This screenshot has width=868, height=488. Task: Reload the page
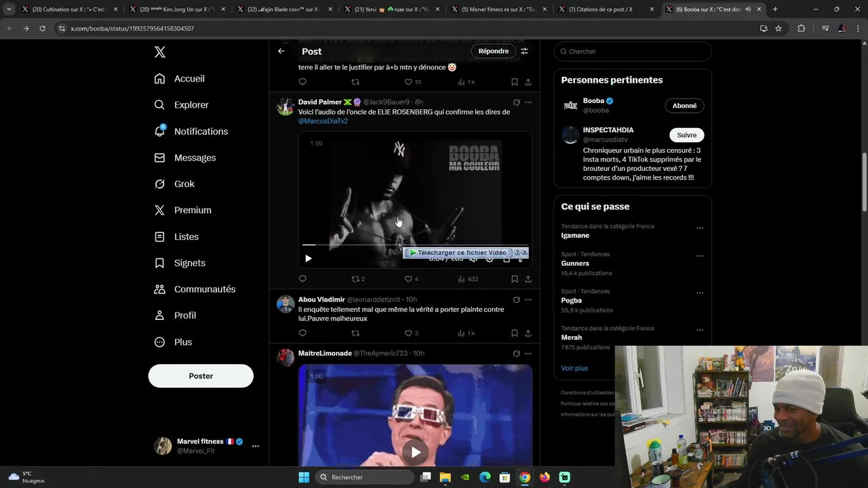click(x=42, y=28)
